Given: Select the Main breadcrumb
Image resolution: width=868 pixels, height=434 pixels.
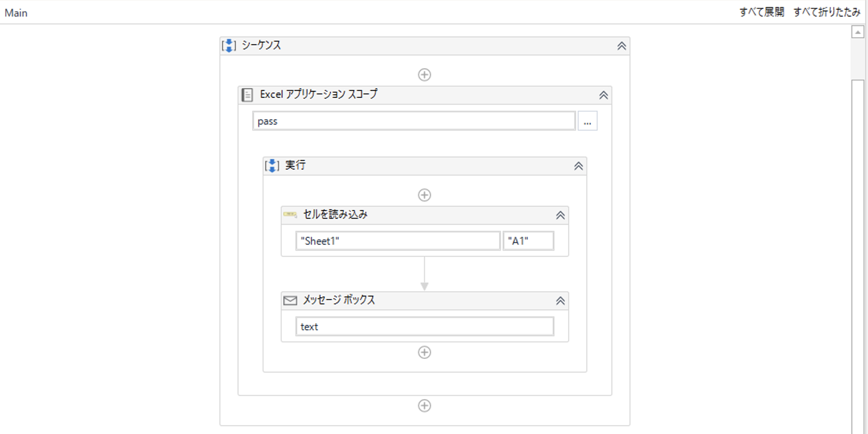Looking at the screenshot, I should [16, 13].
